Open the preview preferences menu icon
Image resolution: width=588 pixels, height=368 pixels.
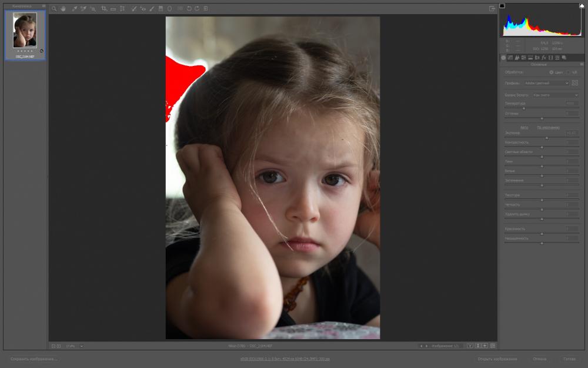[493, 346]
